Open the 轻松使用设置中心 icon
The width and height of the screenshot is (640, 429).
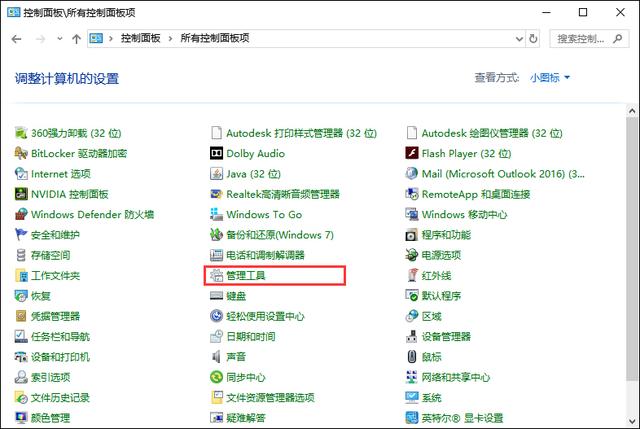tap(216, 316)
